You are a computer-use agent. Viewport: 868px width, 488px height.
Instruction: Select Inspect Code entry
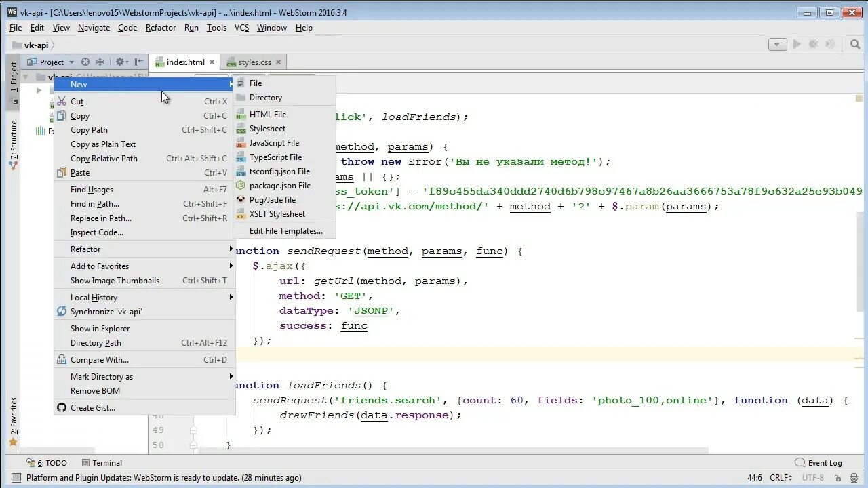click(144, 232)
